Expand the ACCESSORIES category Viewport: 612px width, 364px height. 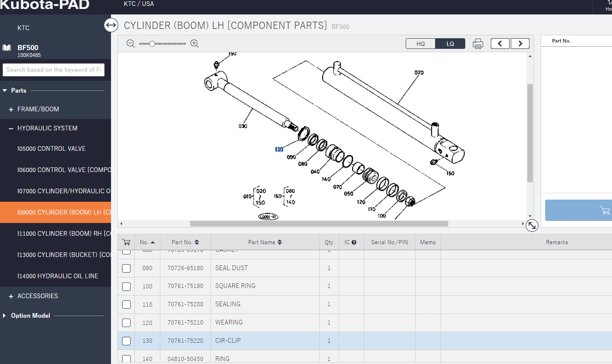coord(11,296)
